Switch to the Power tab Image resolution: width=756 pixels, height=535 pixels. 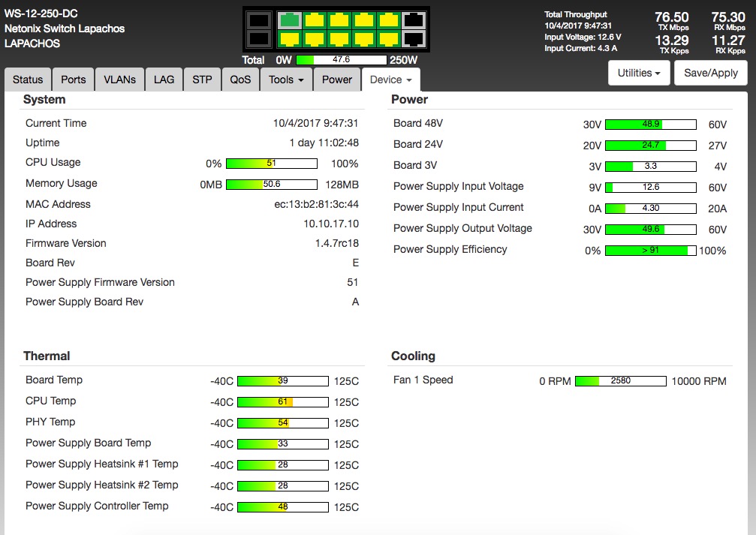pyautogui.click(x=337, y=80)
